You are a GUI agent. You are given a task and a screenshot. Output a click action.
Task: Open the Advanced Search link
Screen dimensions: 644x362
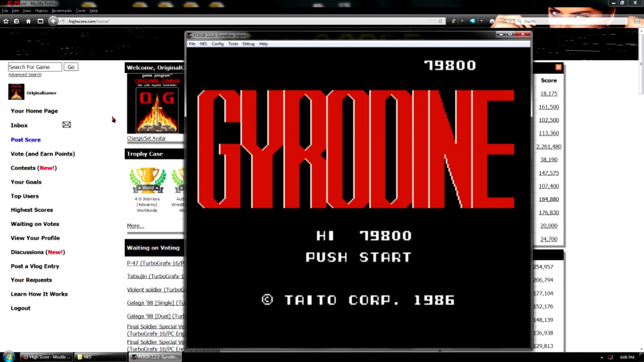(x=25, y=74)
